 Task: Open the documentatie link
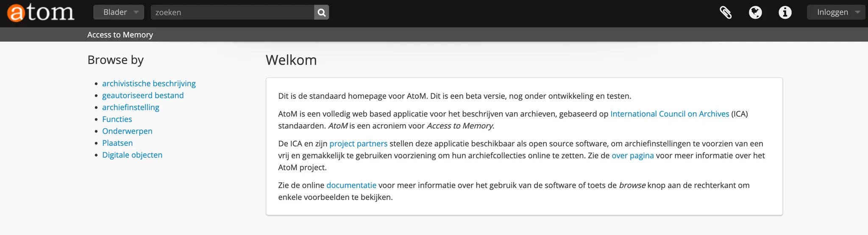pos(351,185)
